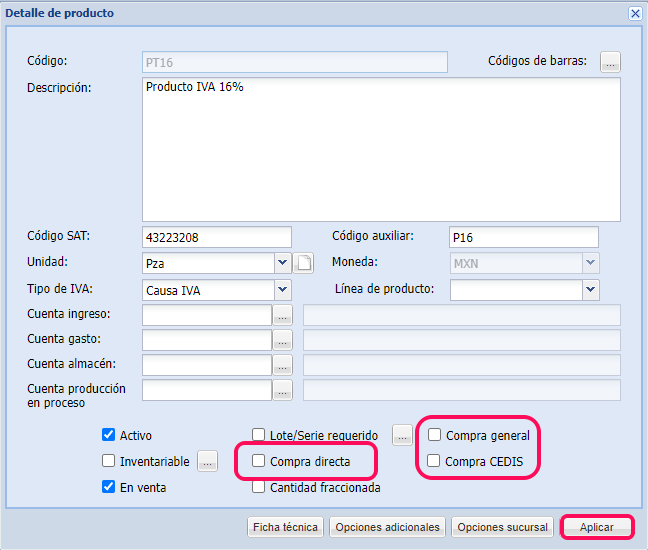Click the new unit document icon
Image resolution: width=648 pixels, height=550 pixels.
point(304,263)
